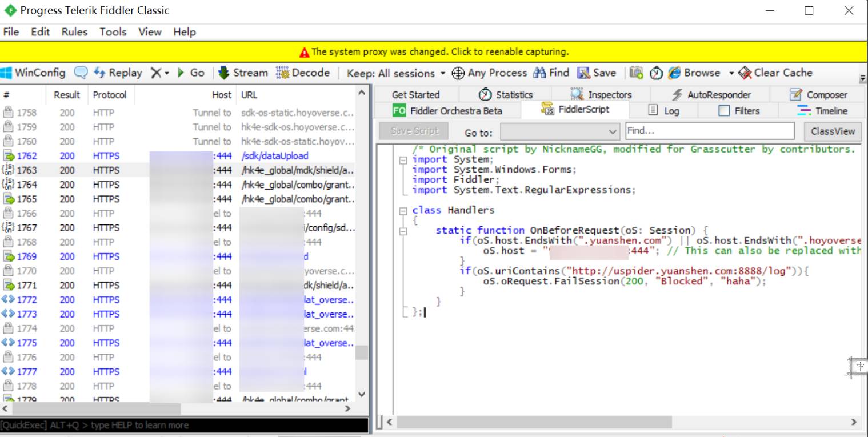Open WinConfig from the toolbar
The height and width of the screenshot is (437, 868).
[34, 73]
